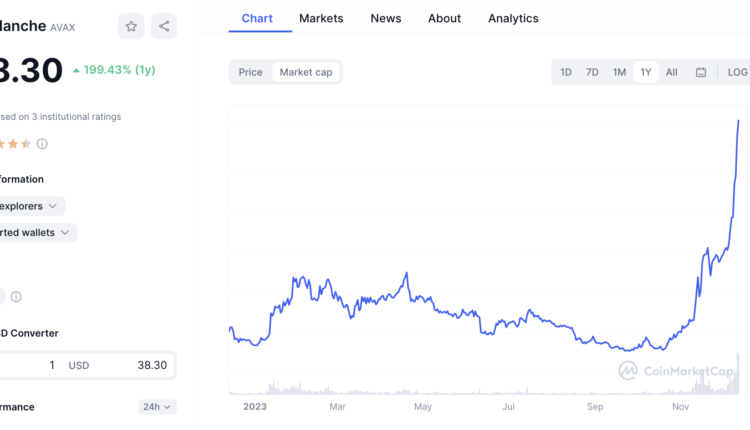Open the 24h performance period dropdown

pos(157,407)
